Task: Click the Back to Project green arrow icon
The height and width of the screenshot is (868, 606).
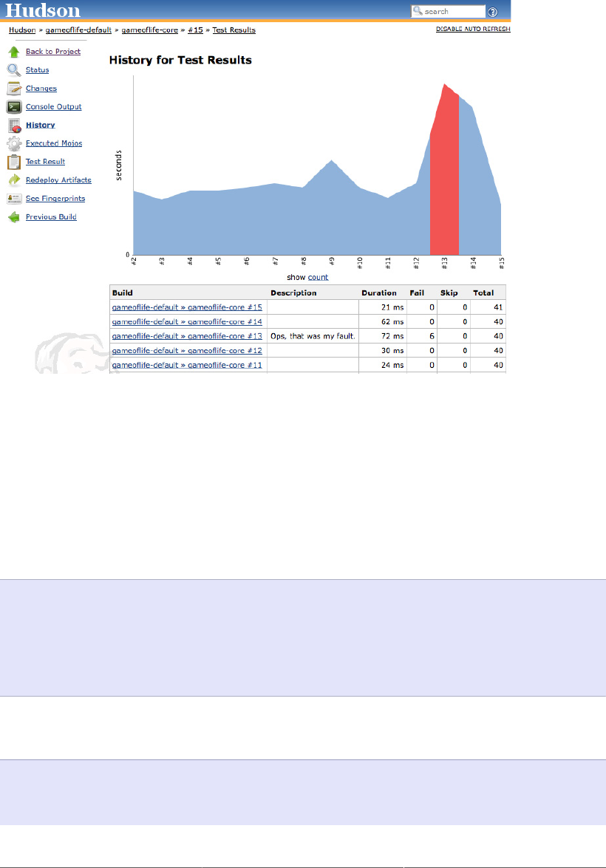Action: [x=14, y=52]
